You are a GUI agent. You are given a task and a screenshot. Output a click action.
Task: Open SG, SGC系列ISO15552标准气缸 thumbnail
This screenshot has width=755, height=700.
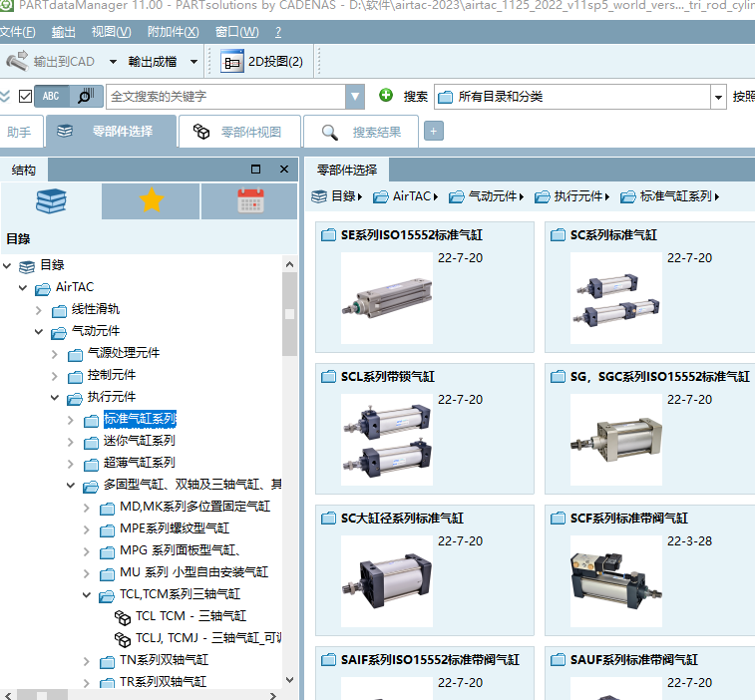pyautogui.click(x=615, y=440)
